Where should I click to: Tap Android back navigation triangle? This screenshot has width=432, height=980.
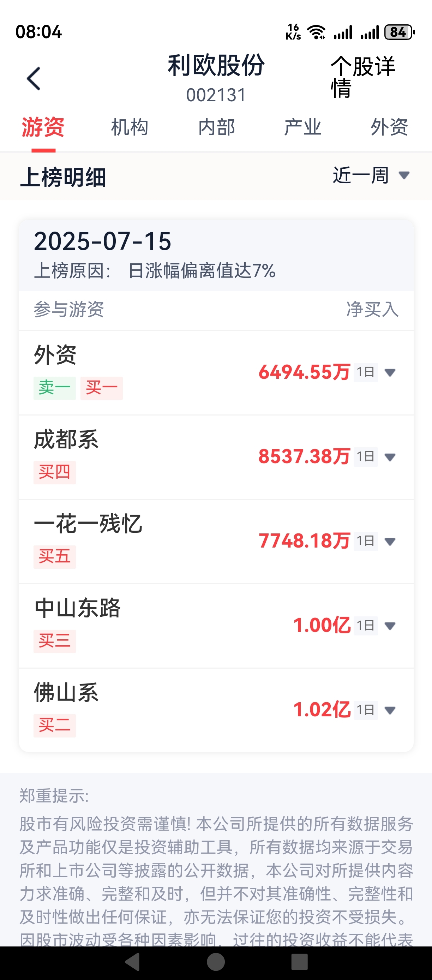(133, 962)
